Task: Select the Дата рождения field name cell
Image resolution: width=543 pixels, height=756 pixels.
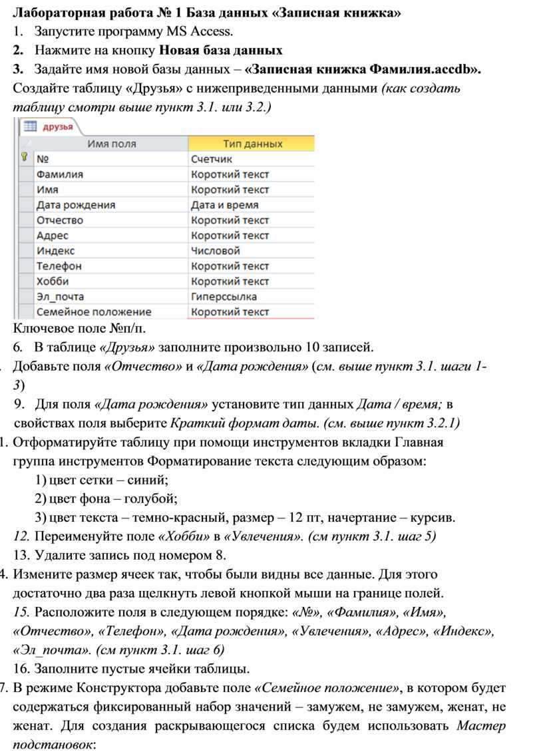Action: (111, 205)
